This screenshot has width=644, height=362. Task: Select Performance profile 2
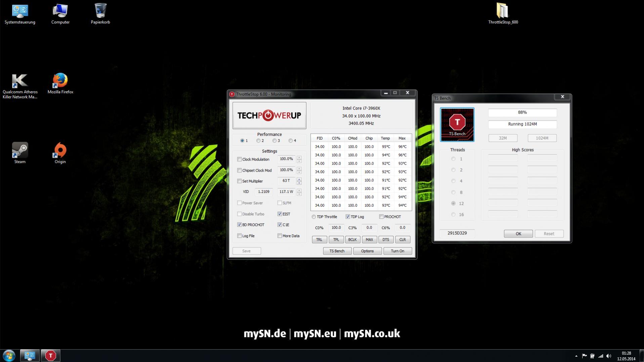click(258, 141)
